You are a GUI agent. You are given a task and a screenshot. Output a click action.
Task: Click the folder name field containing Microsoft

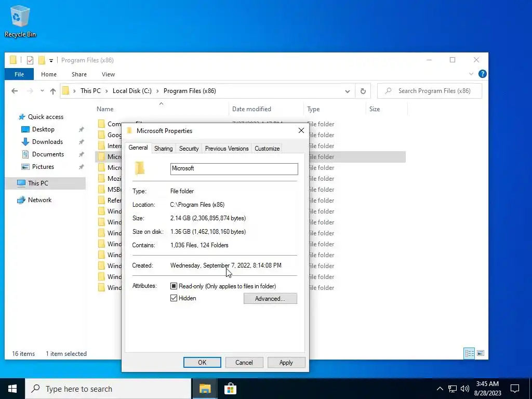tap(234, 169)
